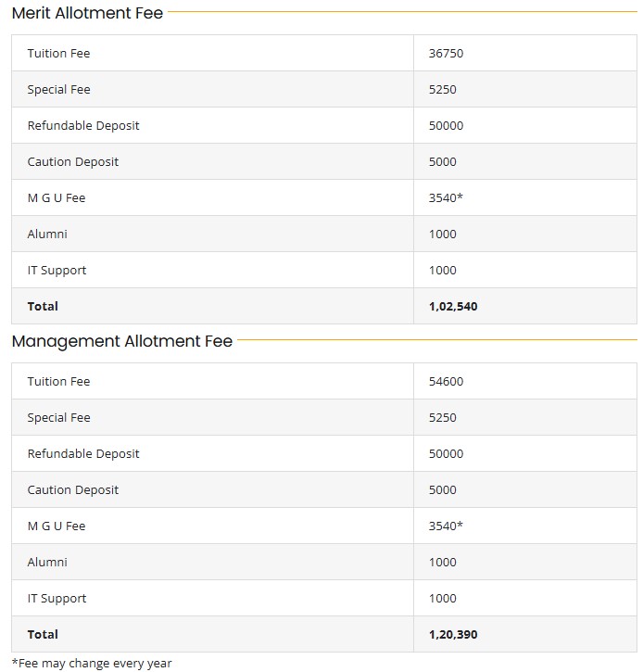
Task: Select Merit table's 50000 refundable deposit value
Action: point(446,126)
